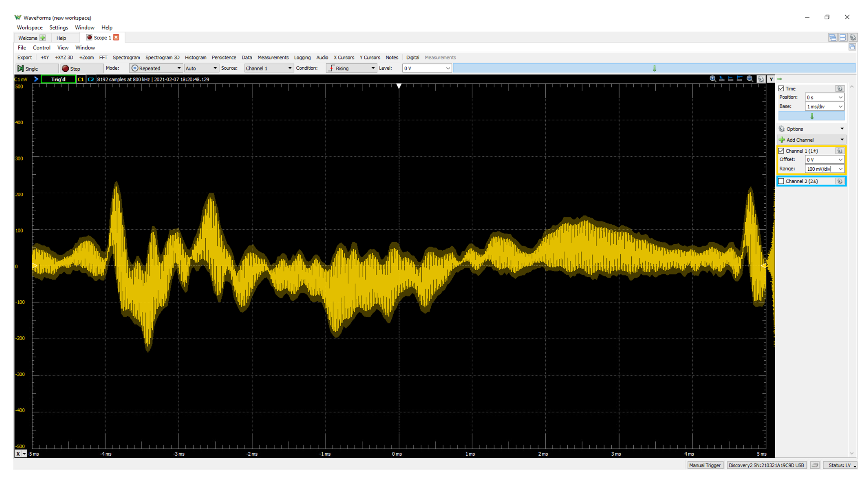Enable the Channel 2 checkbox

[x=781, y=181]
